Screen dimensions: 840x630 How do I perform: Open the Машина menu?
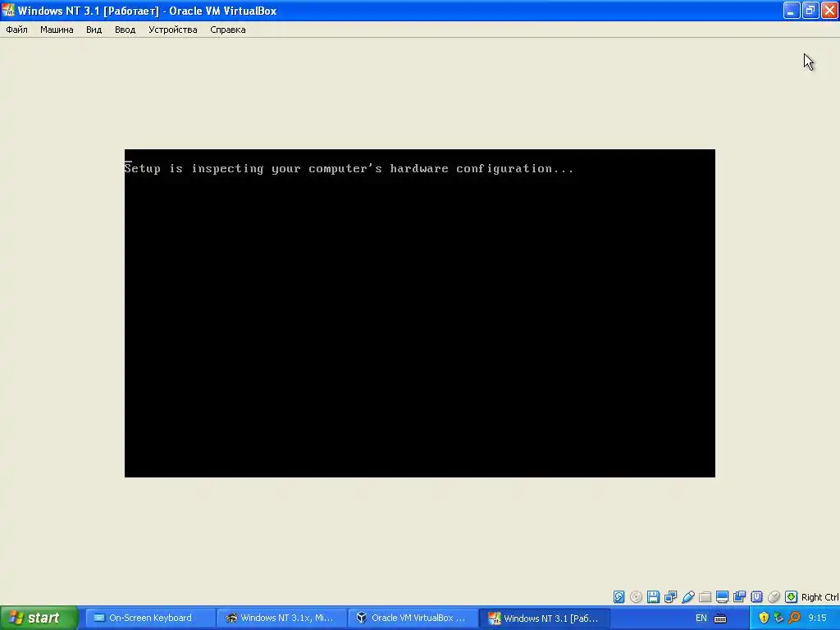coord(57,30)
